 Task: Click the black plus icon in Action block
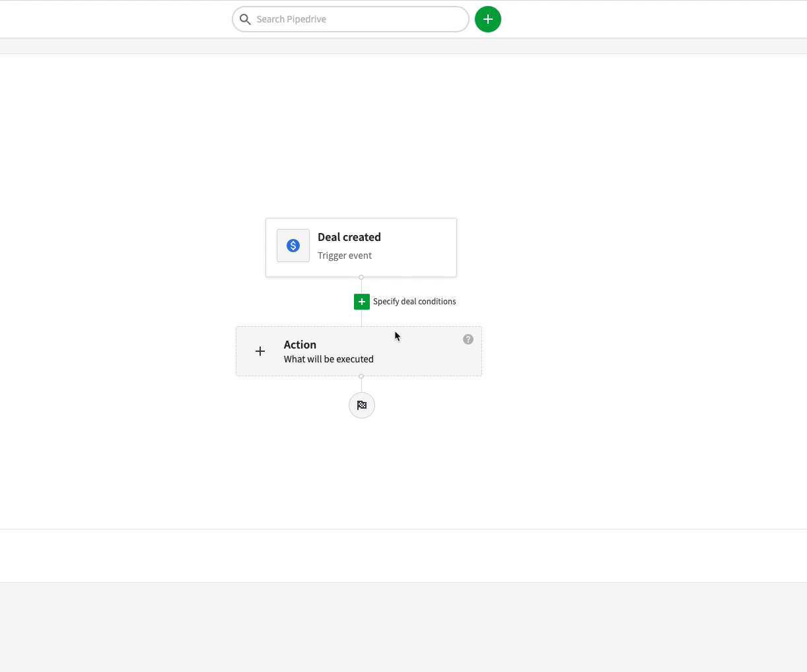click(x=260, y=351)
